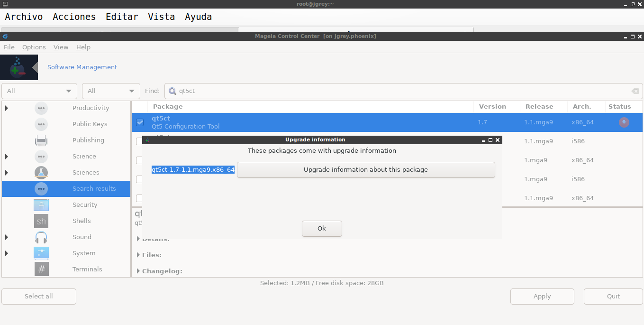The height and width of the screenshot is (325, 644).
Task: Confirm the dialog with Ok
Action: pos(322,229)
